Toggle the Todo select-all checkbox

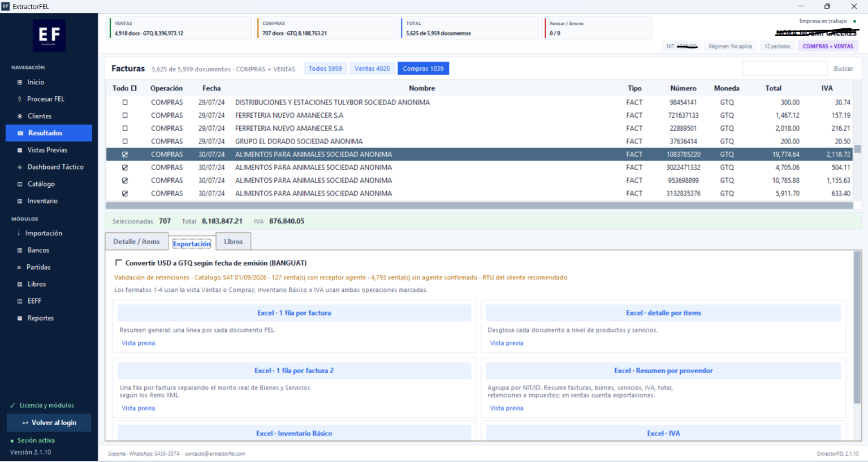(x=134, y=88)
